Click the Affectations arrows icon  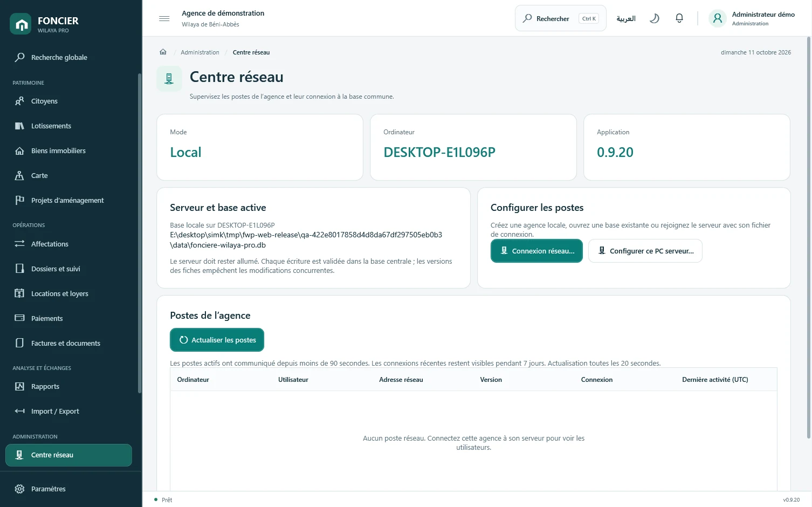coord(19,244)
